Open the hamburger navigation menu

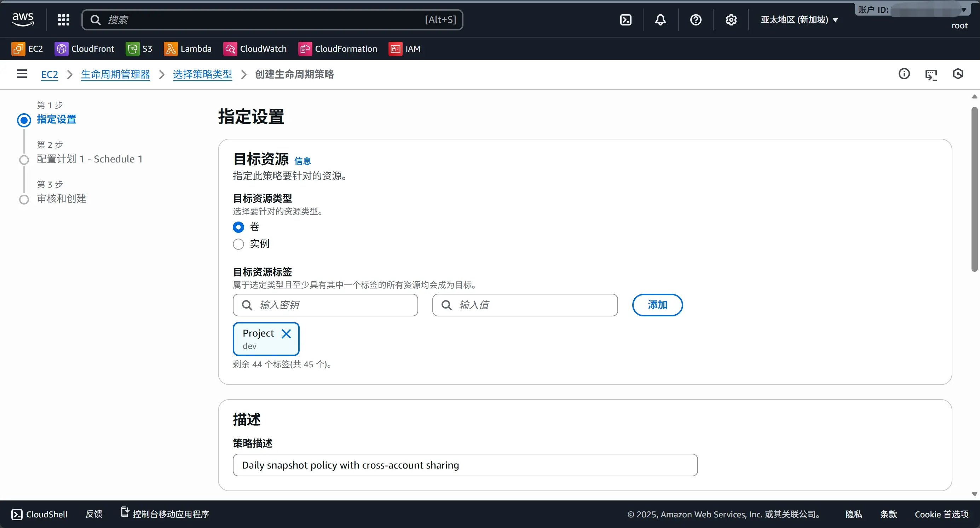point(22,74)
